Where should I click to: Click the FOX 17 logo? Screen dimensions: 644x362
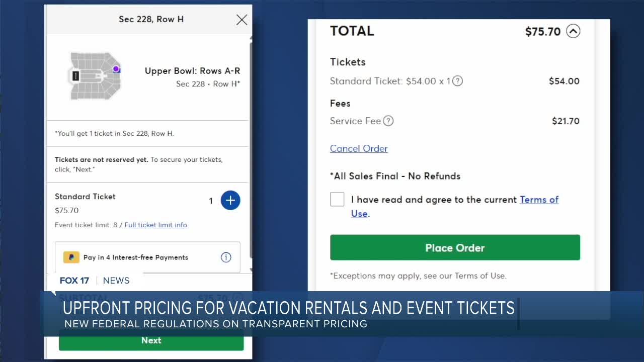point(73,281)
